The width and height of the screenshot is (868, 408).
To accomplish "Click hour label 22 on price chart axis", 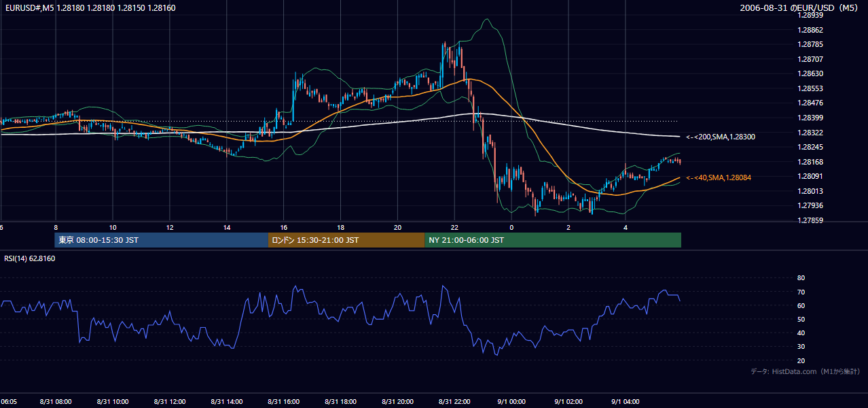I will pyautogui.click(x=454, y=227).
